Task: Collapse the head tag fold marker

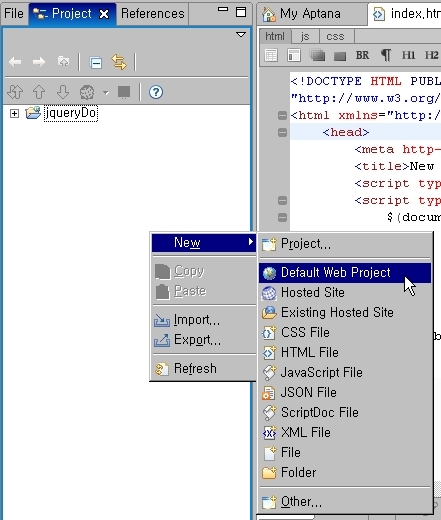Action: pyautogui.click(x=282, y=132)
